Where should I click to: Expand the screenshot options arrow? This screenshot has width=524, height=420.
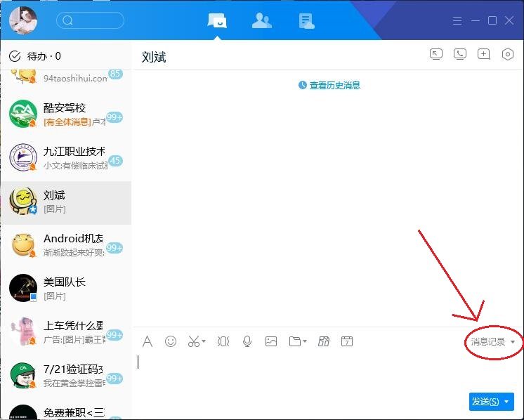[x=204, y=341]
